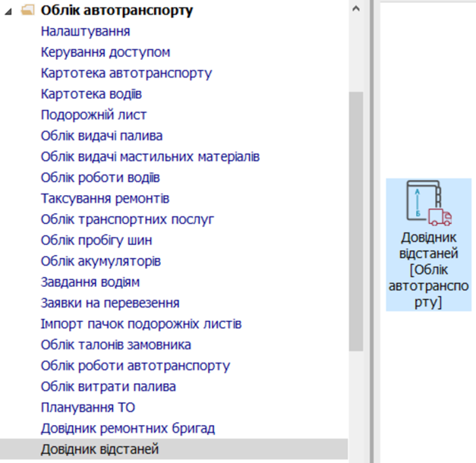Open Подорожній лист
The image size is (476, 463).
pyautogui.click(x=93, y=115)
